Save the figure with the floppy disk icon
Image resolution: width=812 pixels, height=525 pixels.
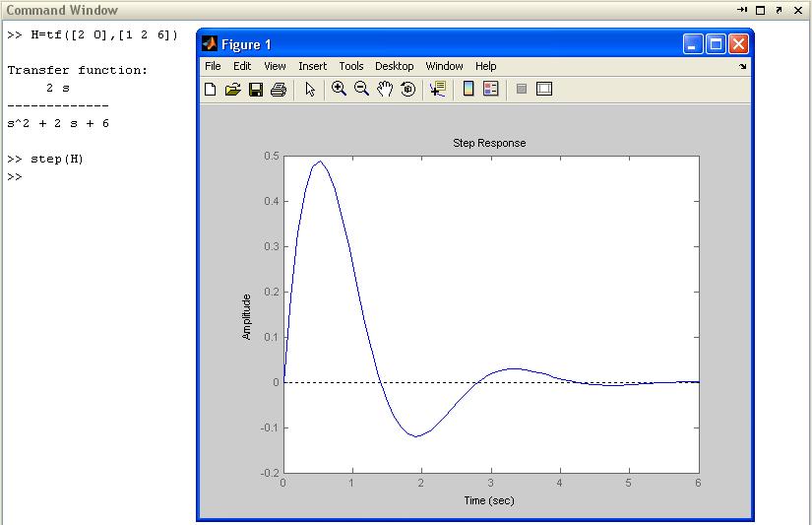click(x=256, y=90)
